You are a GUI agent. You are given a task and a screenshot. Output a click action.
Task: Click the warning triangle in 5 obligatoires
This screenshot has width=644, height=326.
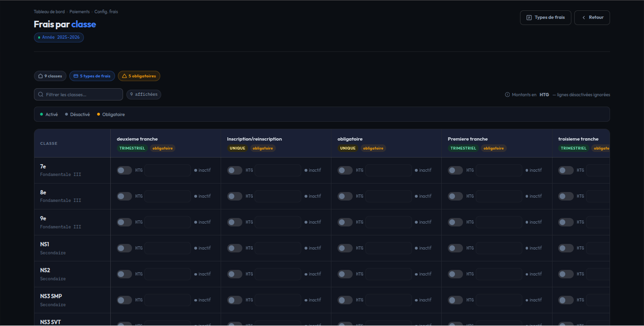pyautogui.click(x=124, y=76)
